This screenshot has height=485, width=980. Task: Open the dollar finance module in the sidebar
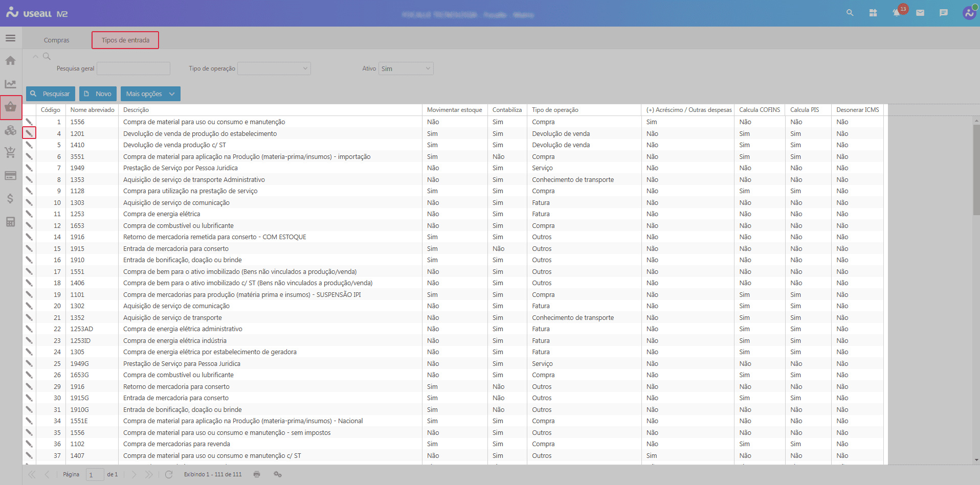point(10,199)
